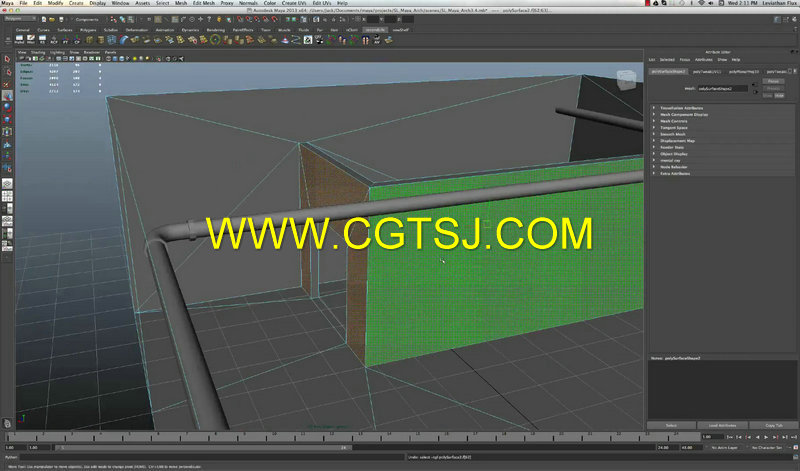
Task: Click the Open Scene folder icon
Action: [x=52, y=19]
